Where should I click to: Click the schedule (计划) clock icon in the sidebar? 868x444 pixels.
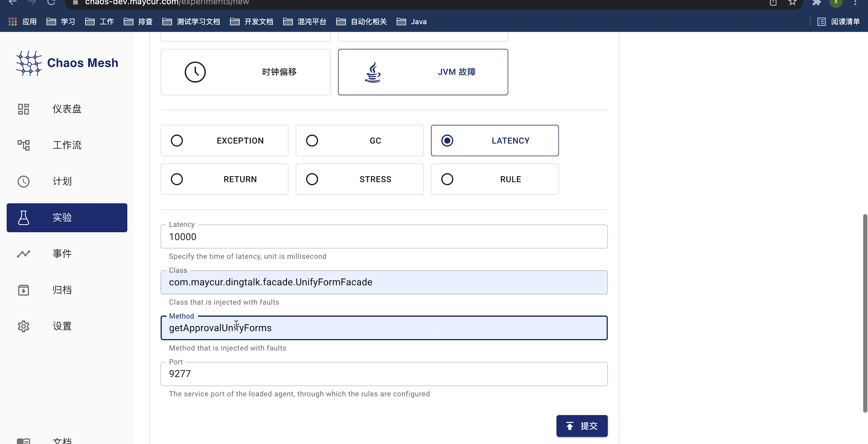[24, 181]
